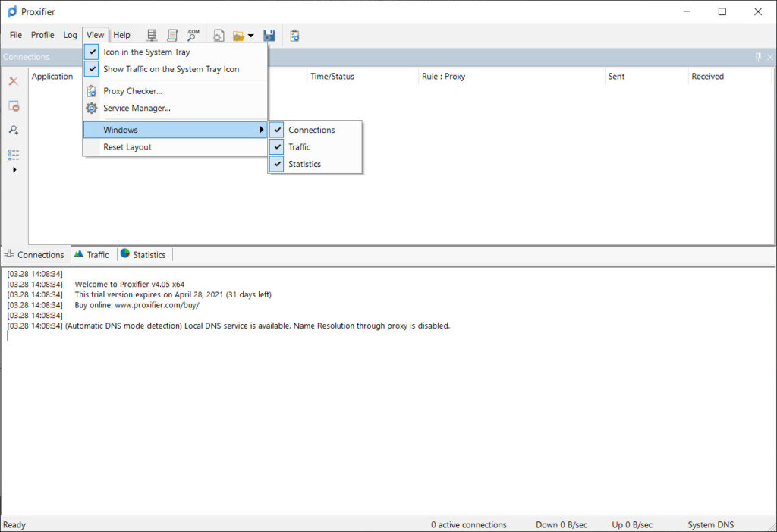
Task: Open the File menu
Action: (x=16, y=35)
